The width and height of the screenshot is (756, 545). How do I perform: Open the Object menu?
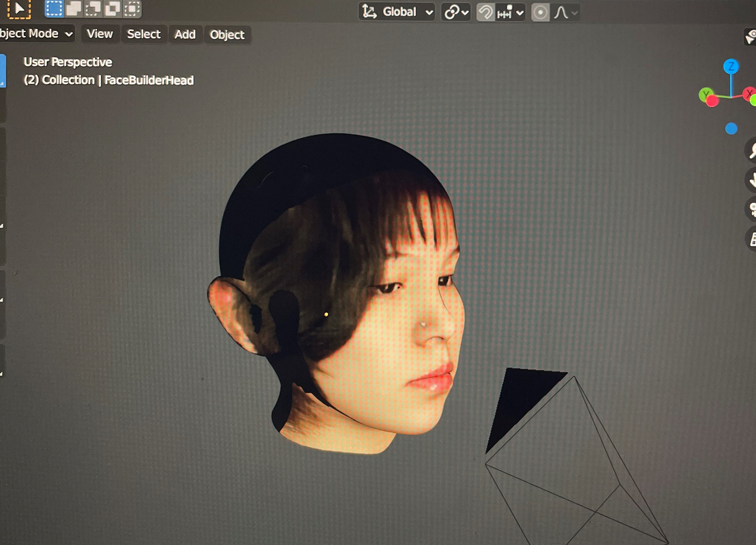pyautogui.click(x=227, y=35)
